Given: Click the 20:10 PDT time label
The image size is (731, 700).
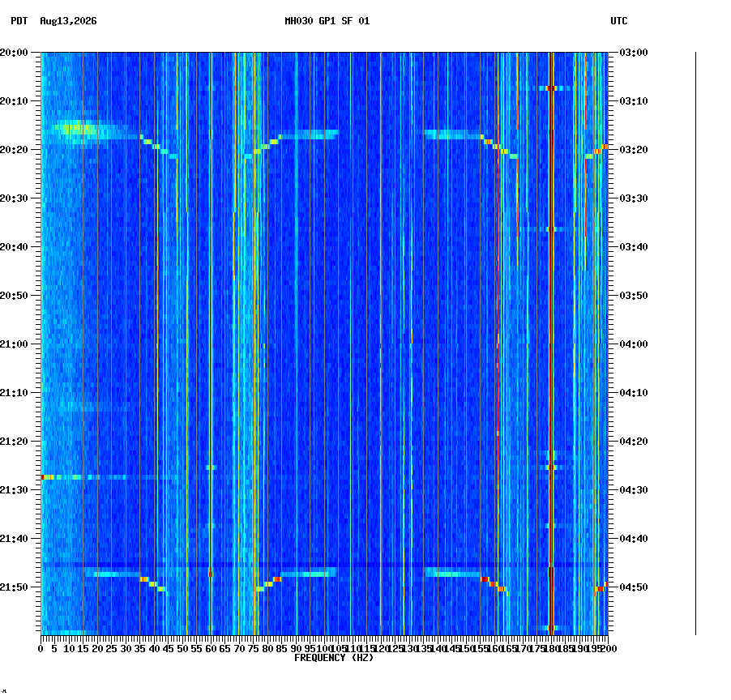Looking at the screenshot, I should click(x=14, y=101).
